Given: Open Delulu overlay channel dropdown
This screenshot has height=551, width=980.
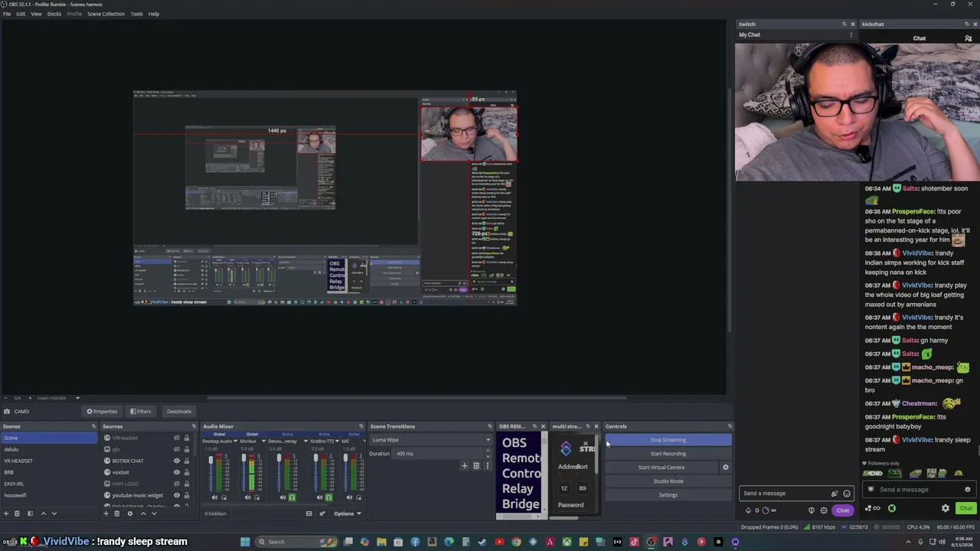Looking at the screenshot, I should coord(305,441).
